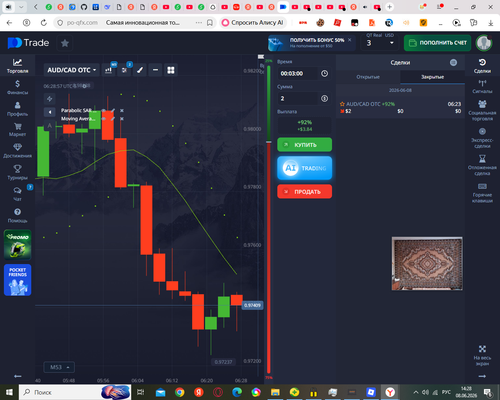Click the clock icon beside trade time
Screen dimensions: 500x400
point(324,73)
